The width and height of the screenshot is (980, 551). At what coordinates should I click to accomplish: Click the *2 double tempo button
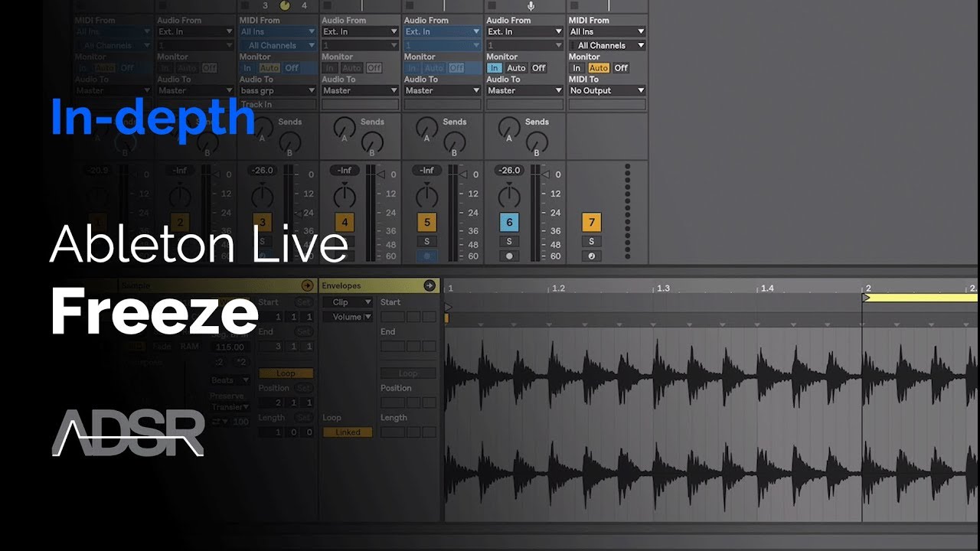pos(241,362)
